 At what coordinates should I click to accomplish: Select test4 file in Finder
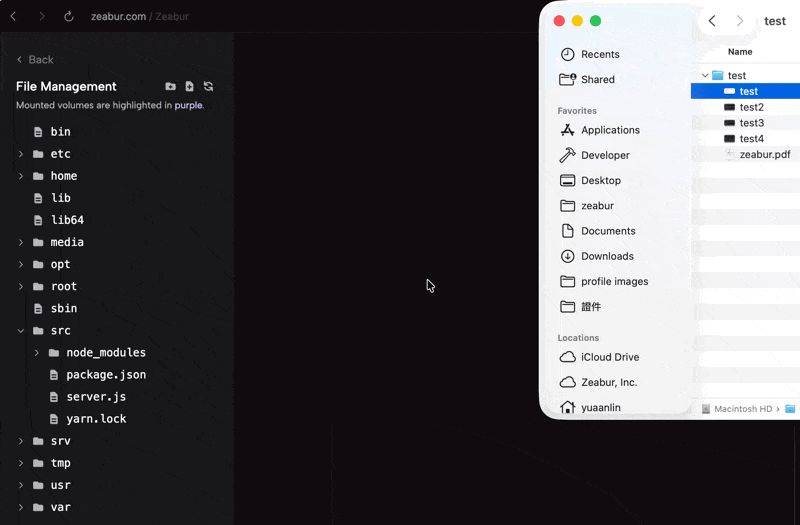[x=745, y=139]
